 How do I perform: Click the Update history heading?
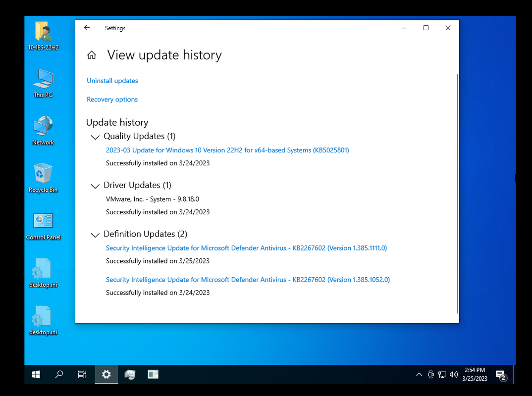[x=117, y=122]
